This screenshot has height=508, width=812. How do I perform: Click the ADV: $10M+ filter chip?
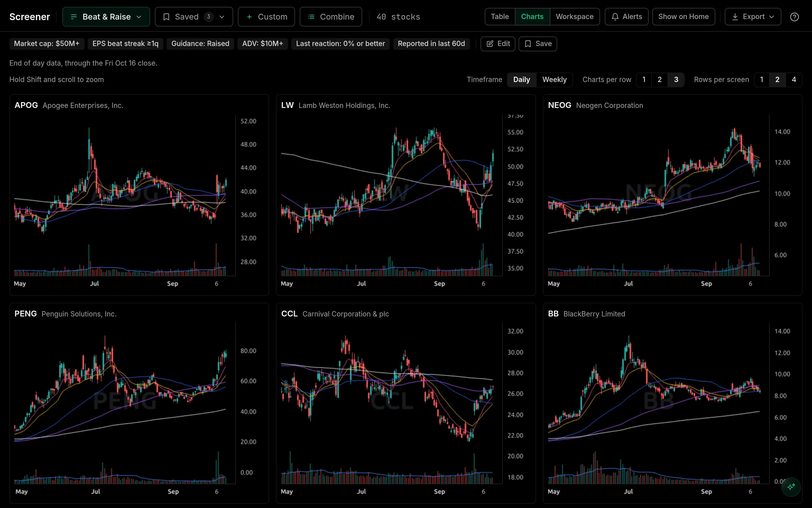pyautogui.click(x=263, y=44)
